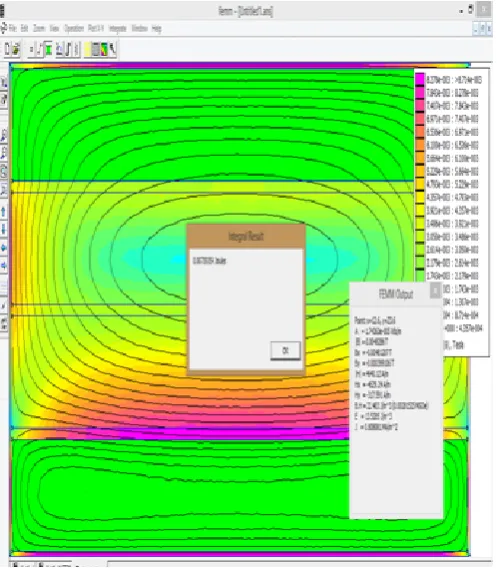Click the lowest visible green legend swatch

420,275
